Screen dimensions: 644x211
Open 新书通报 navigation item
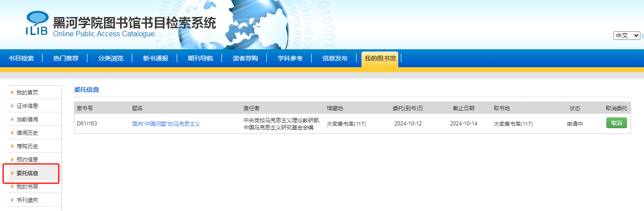coord(156,59)
